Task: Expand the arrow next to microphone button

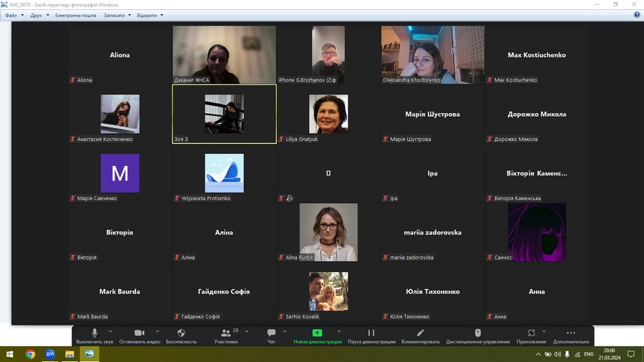Action: [110, 331]
